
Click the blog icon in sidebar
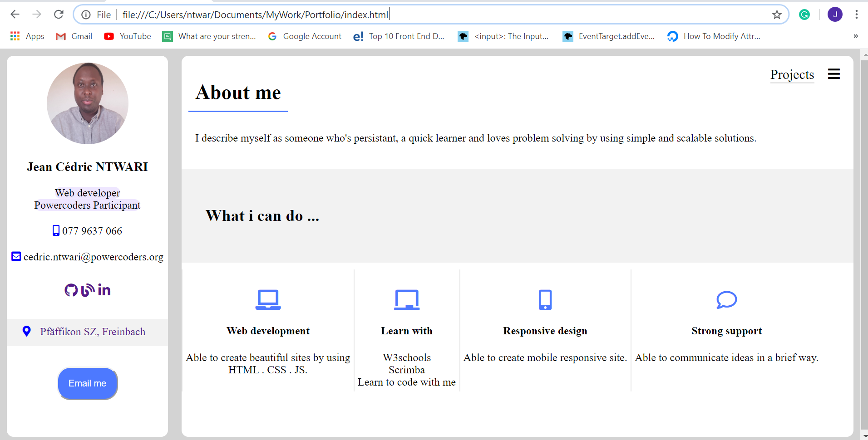[x=88, y=290]
